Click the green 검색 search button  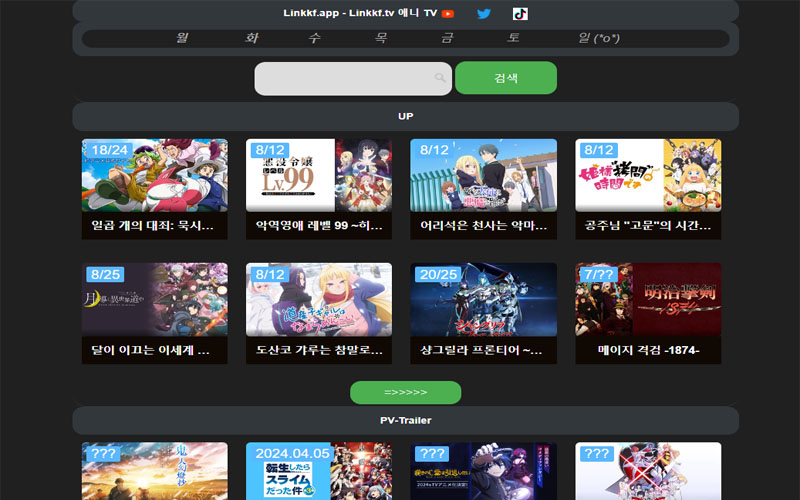coord(505,78)
